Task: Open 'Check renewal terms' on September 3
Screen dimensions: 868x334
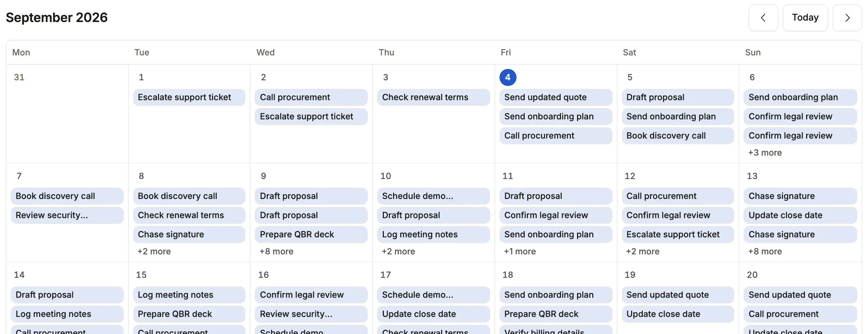Action: 433,97
